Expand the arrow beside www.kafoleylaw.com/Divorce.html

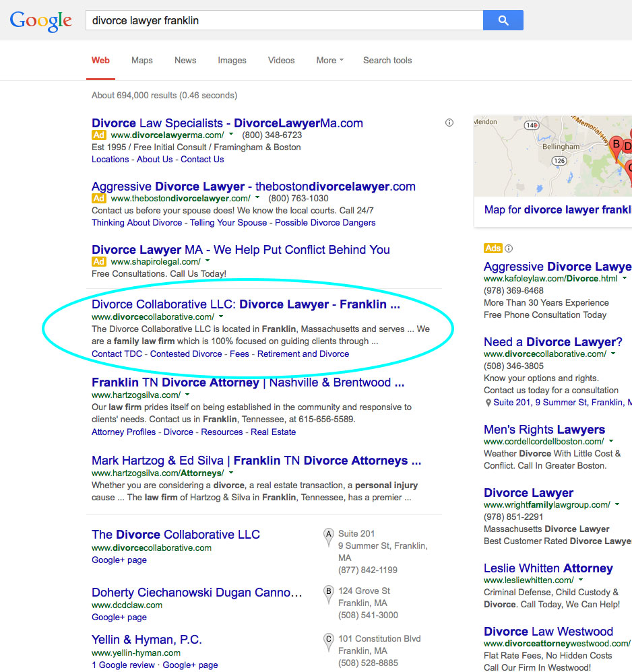tap(625, 278)
